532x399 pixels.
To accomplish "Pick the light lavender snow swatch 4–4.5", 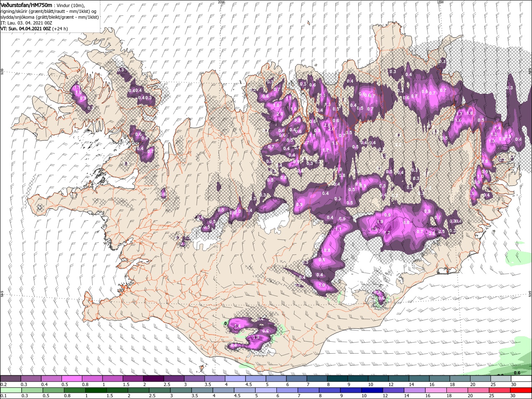I will [x=235, y=379].
